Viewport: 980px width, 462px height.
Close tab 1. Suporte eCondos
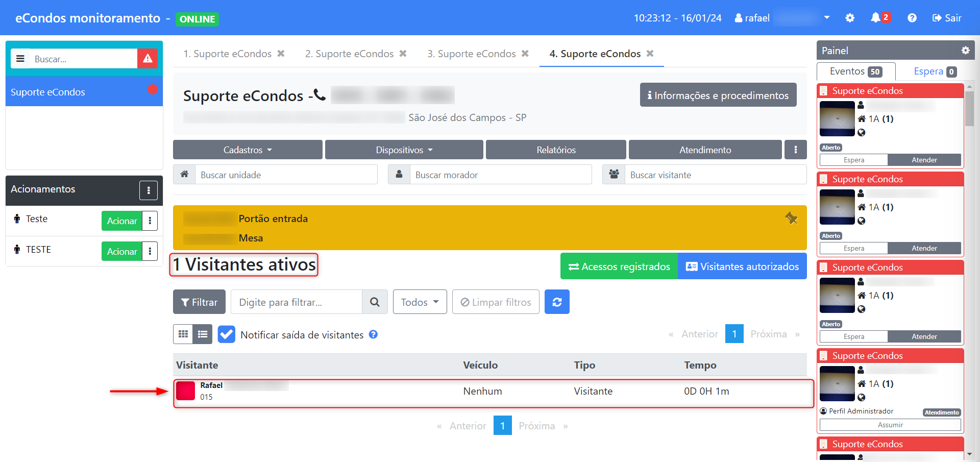pyautogui.click(x=281, y=54)
